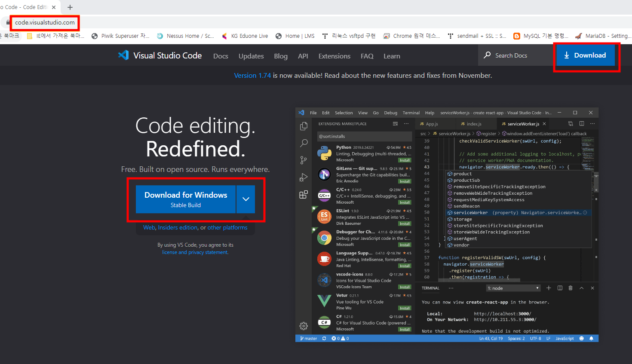
Task: Open the Chrome 원격 데스 bookmark
Action: (412, 36)
